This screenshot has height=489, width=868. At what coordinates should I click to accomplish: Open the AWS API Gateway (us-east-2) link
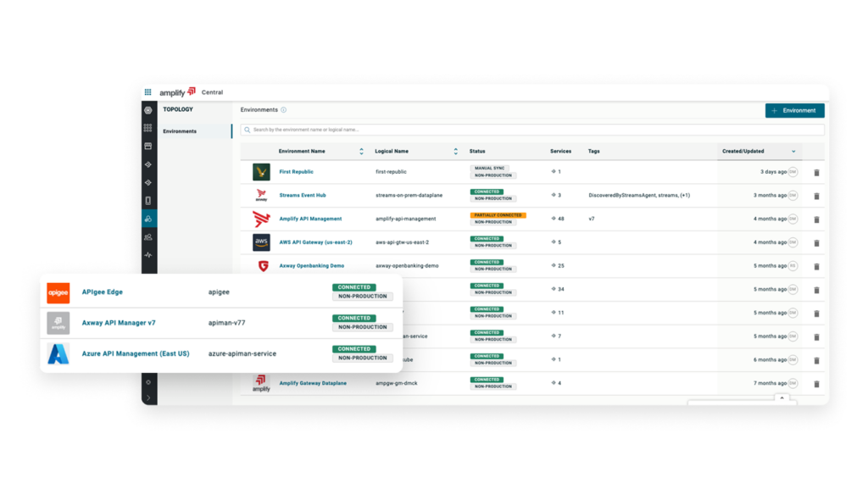(x=315, y=242)
